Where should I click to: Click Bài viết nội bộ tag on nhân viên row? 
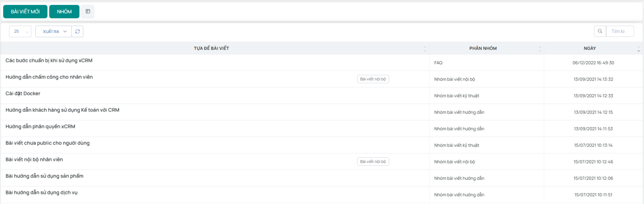(x=373, y=162)
